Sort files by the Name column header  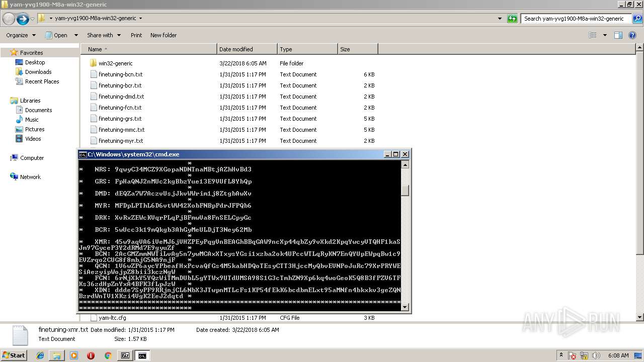click(149, 49)
